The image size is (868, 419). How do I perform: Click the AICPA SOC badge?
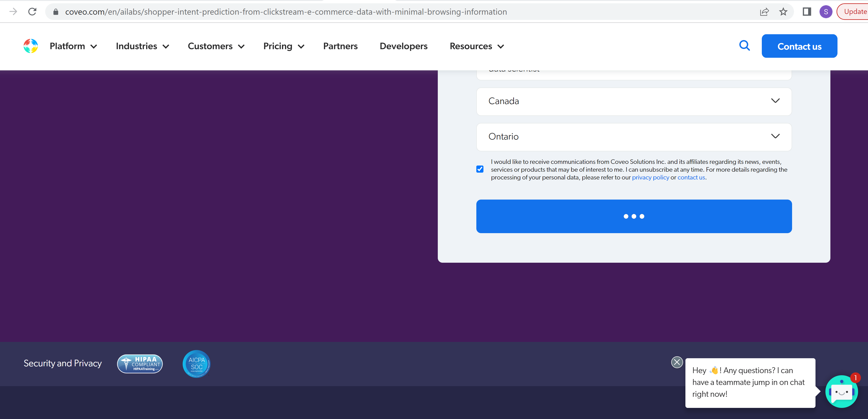(197, 364)
